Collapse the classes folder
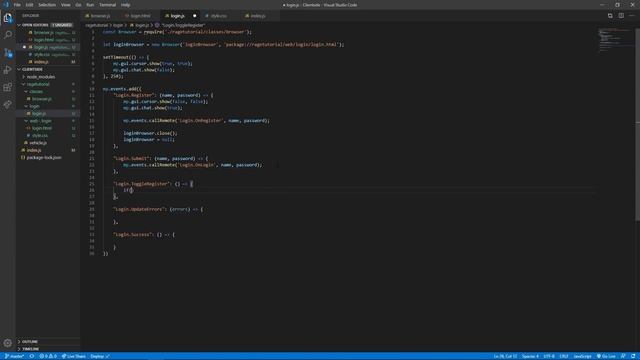 (36, 91)
